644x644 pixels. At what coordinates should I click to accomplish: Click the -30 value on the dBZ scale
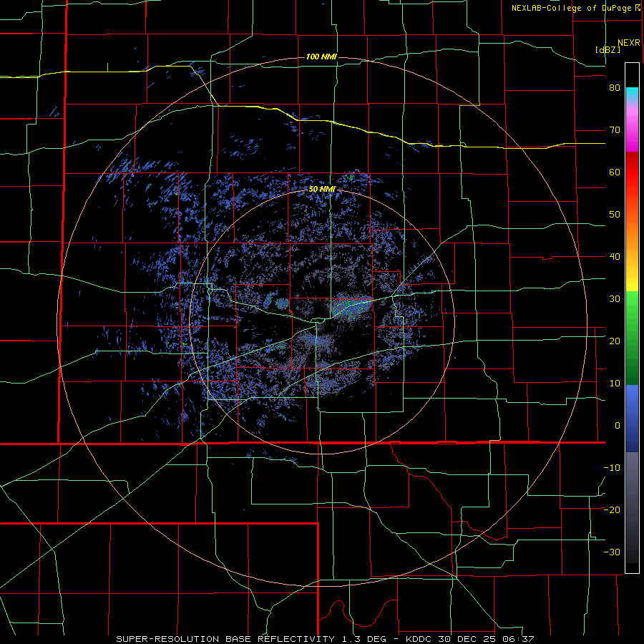click(612, 552)
